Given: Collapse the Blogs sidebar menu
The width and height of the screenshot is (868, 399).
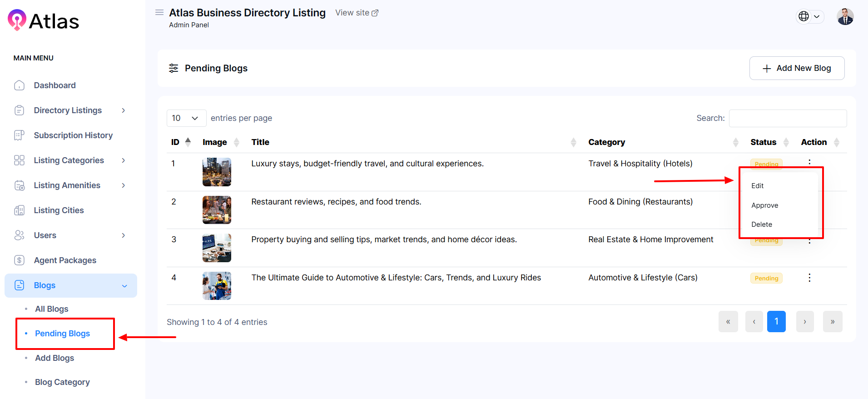Looking at the screenshot, I should point(124,286).
